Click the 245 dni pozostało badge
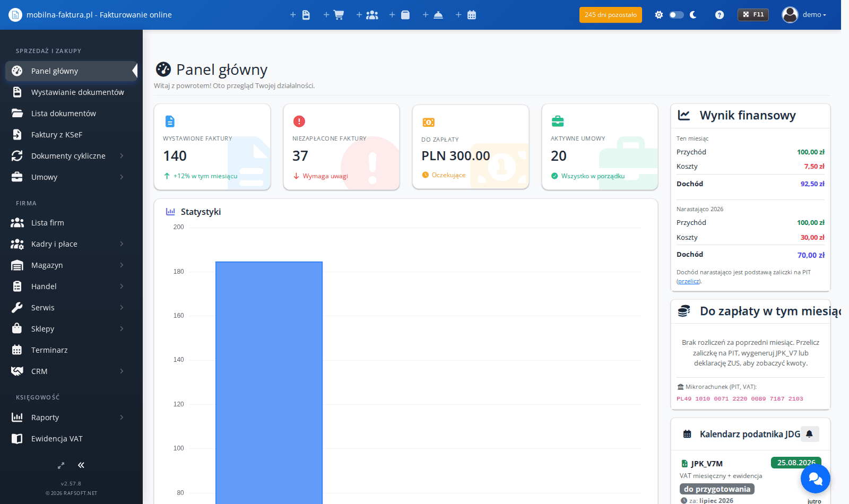Screen dimensions: 849x504 (x=611, y=15)
